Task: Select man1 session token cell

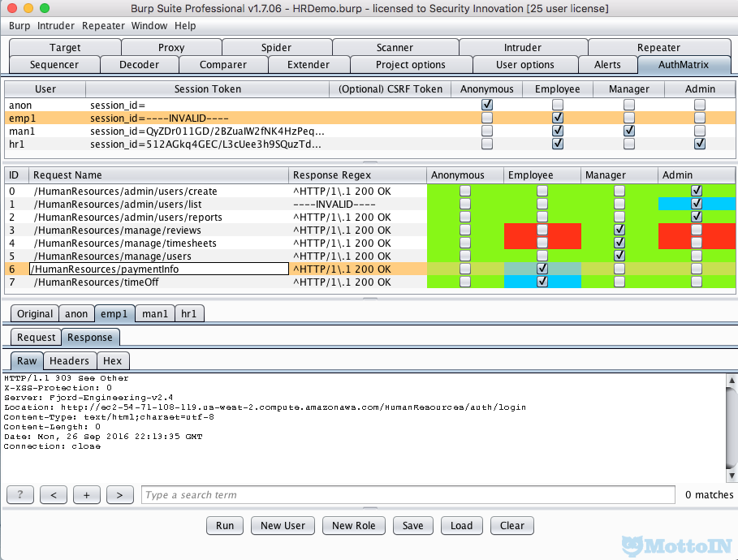Action: 208,131
